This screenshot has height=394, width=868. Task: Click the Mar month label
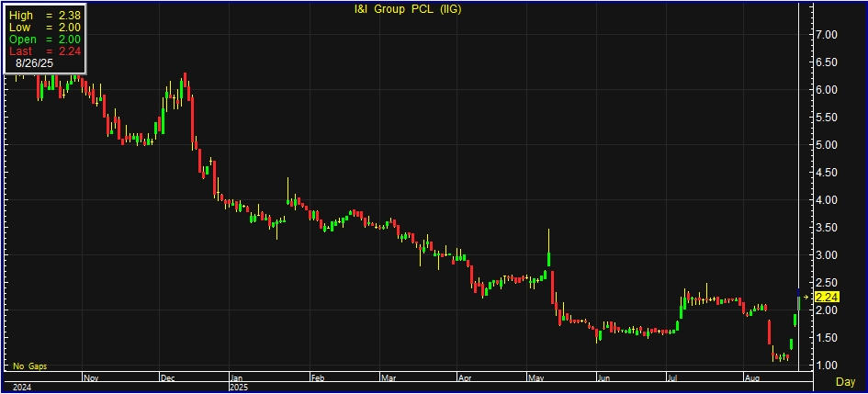[x=388, y=377]
